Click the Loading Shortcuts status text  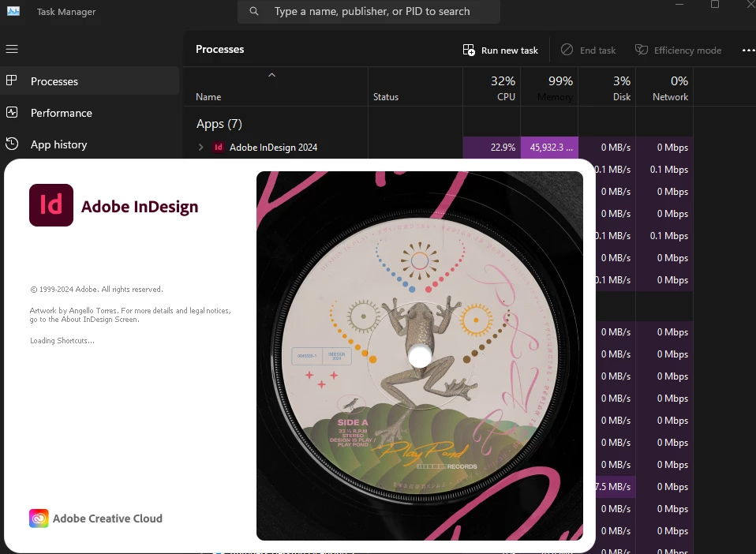[62, 340]
